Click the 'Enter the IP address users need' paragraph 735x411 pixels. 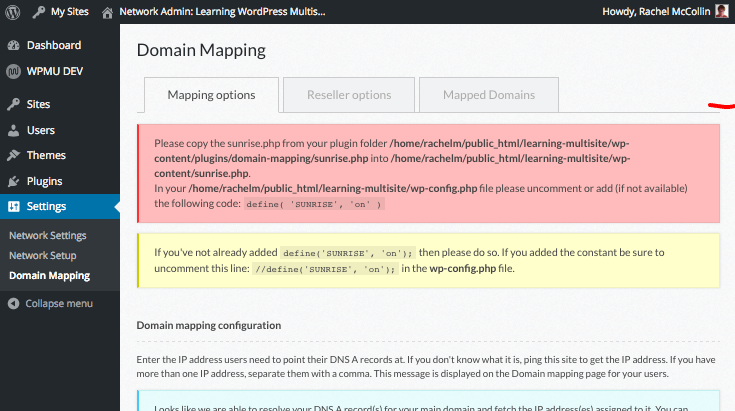coord(426,366)
